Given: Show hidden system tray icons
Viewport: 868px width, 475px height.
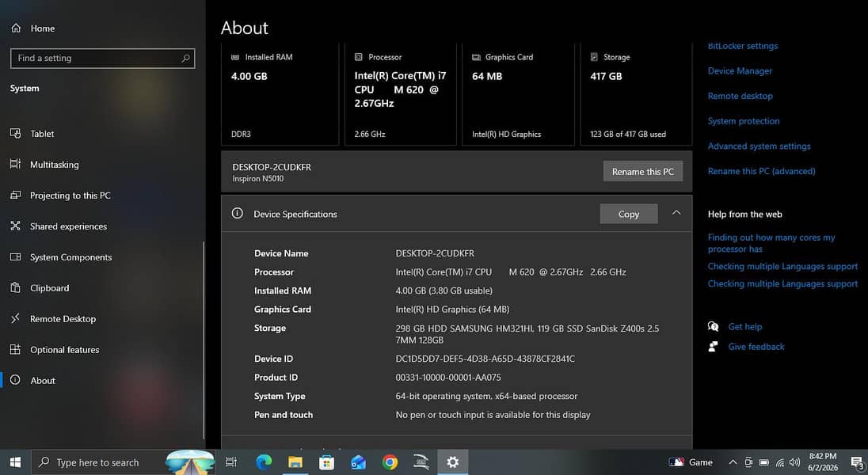Looking at the screenshot, I should (733, 462).
